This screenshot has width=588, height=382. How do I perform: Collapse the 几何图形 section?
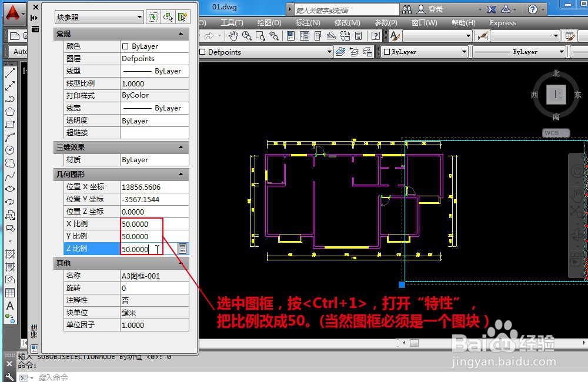181,175
